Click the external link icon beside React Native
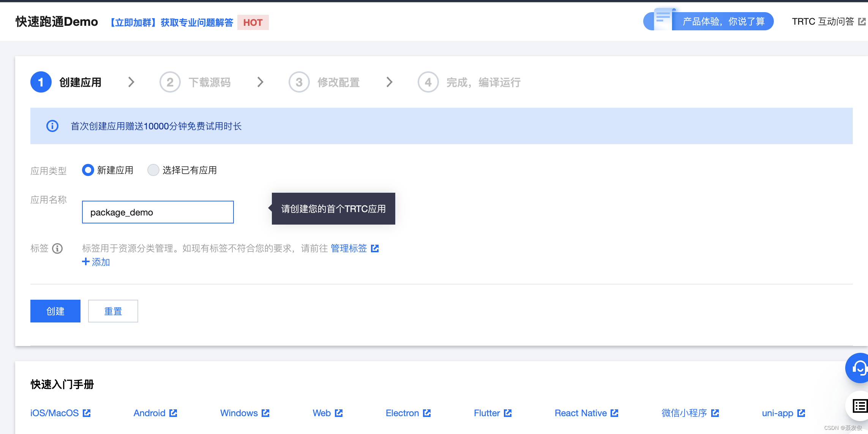The height and width of the screenshot is (434, 868). 614,413
